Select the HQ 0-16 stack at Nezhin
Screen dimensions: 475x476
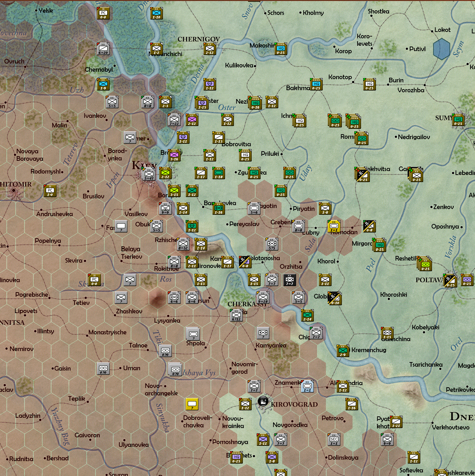coord(255,103)
